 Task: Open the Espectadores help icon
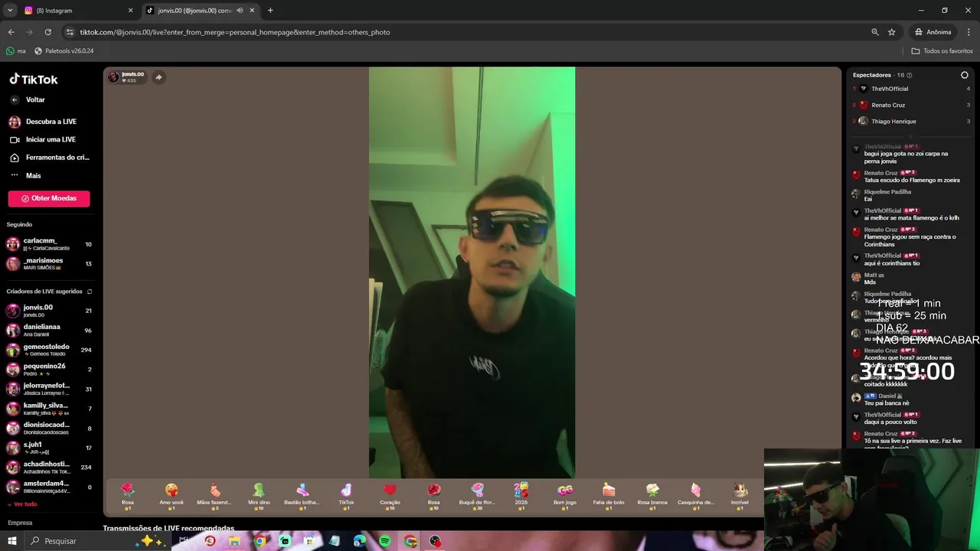[910, 75]
